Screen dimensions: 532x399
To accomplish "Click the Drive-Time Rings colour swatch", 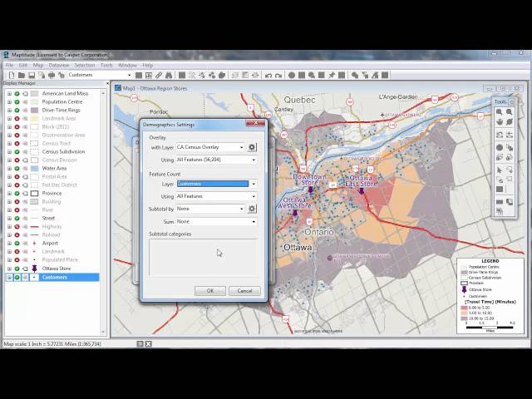I will 34,111.
